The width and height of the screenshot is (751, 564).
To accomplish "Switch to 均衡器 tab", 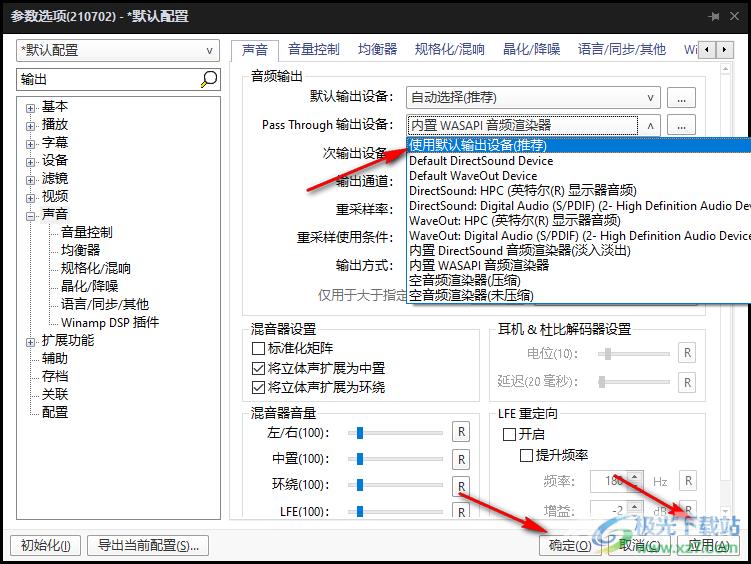I will (x=377, y=49).
